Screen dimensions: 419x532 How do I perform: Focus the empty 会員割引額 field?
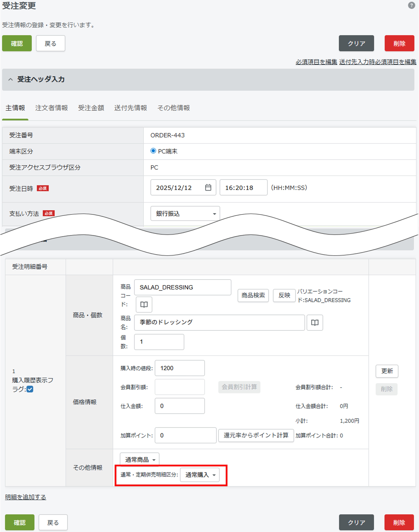coord(180,387)
